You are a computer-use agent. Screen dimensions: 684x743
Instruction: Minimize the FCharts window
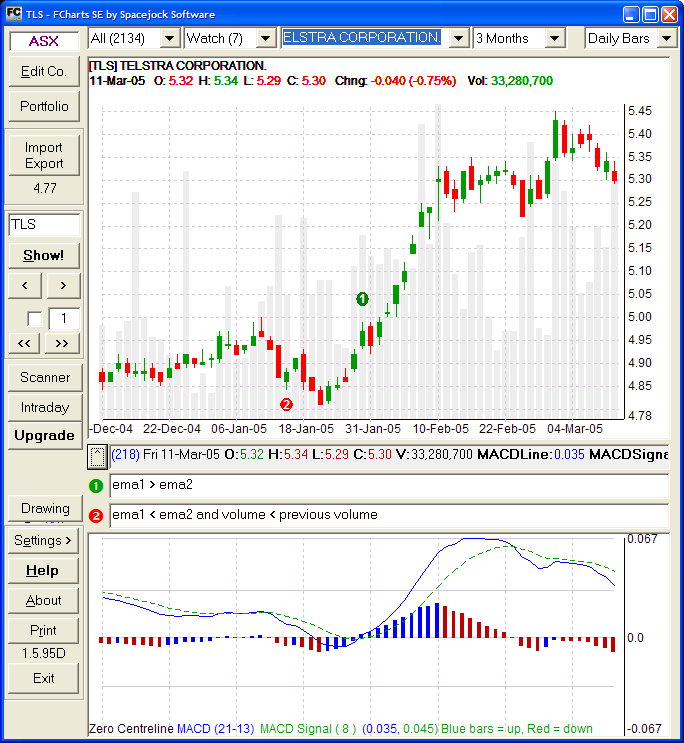[630, 14]
